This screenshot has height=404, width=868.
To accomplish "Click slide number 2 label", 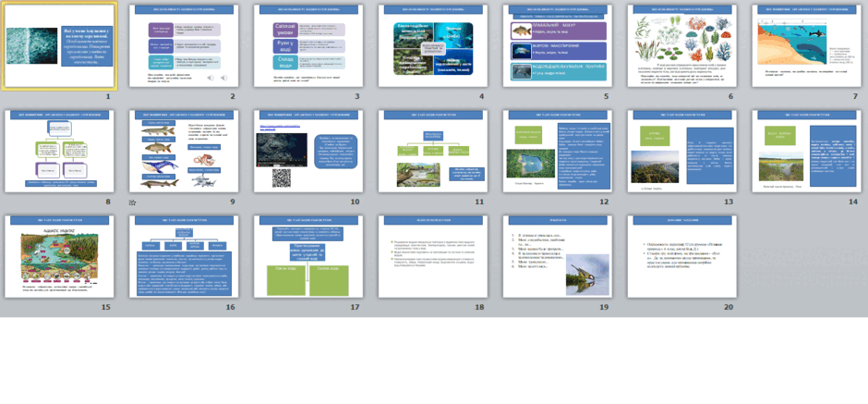I will [233, 96].
